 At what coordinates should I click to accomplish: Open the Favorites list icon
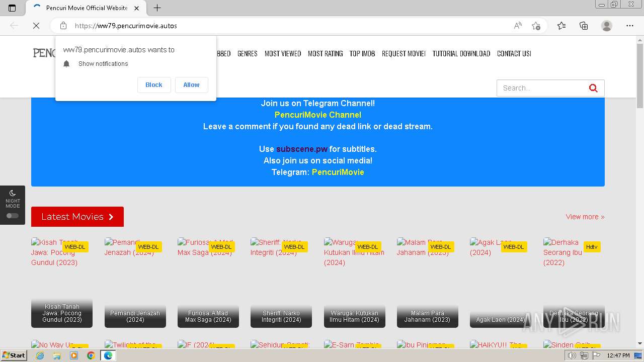[x=561, y=26]
